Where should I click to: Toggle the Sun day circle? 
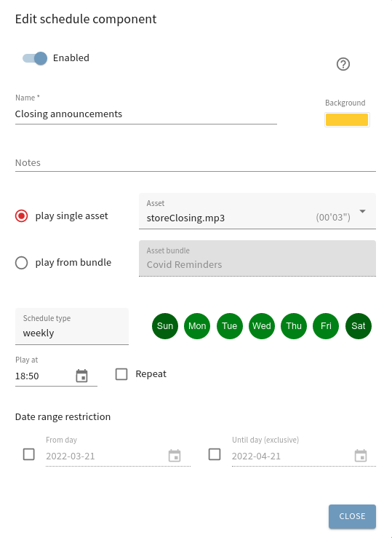[x=165, y=326]
